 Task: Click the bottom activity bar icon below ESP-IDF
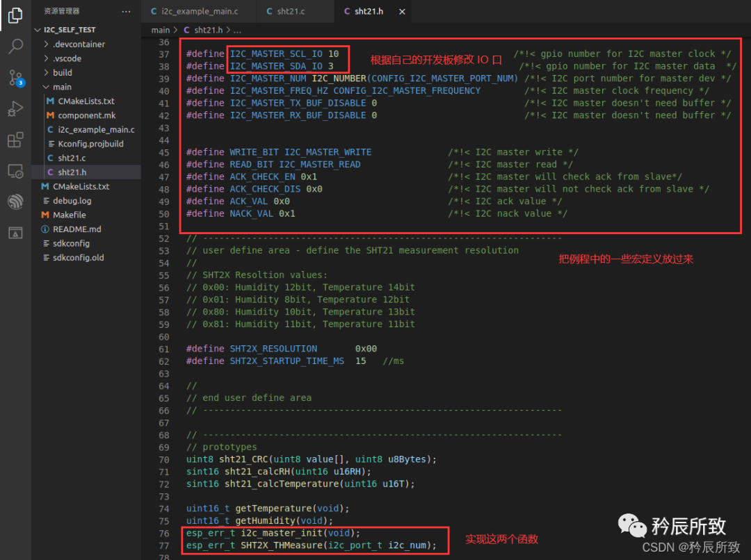[x=15, y=233]
